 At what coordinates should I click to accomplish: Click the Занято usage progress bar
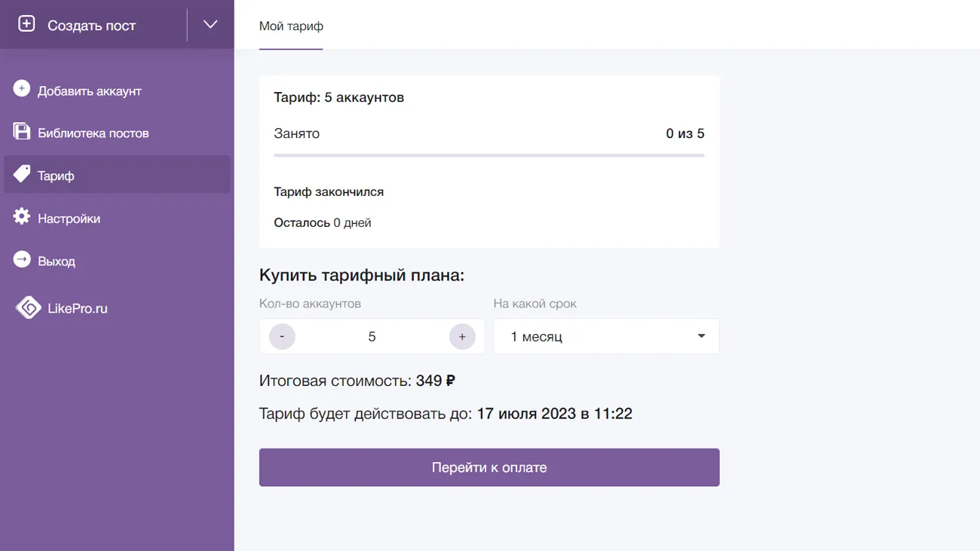488,155
